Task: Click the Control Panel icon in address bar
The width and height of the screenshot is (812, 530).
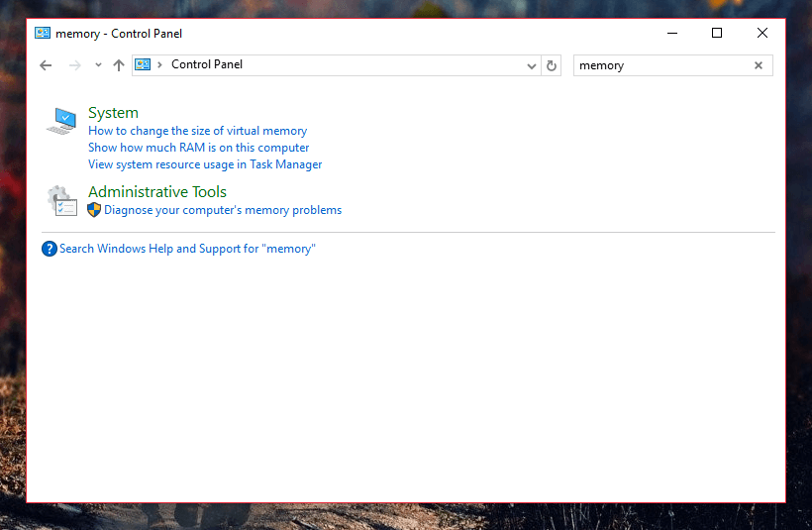Action: coord(143,64)
